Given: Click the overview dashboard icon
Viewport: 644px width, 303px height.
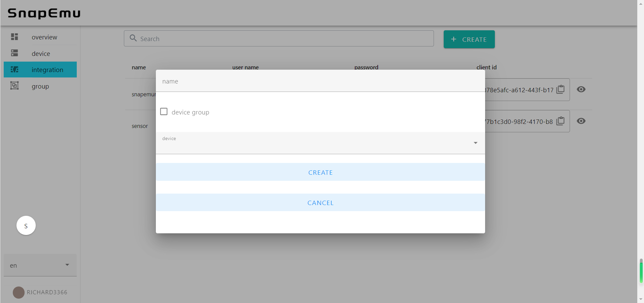Looking at the screenshot, I should tap(14, 37).
